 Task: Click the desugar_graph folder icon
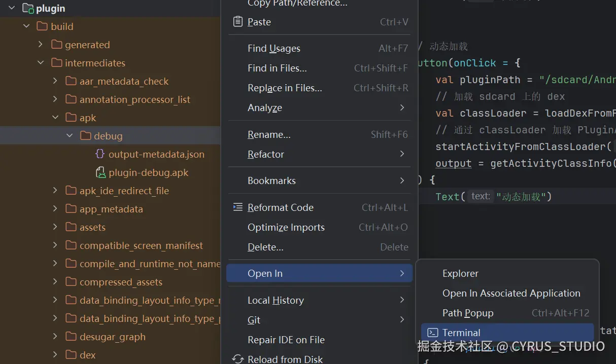coord(71,337)
